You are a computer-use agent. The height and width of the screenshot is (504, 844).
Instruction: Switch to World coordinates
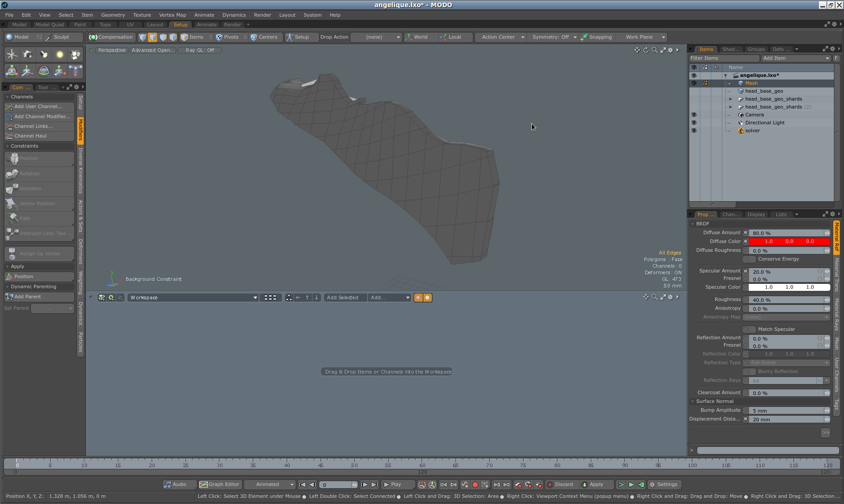coord(417,37)
